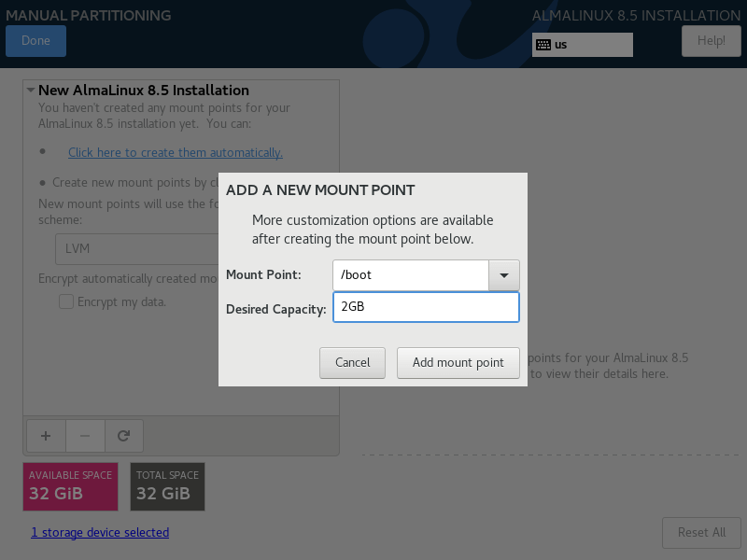Open the '1 storage device selected' link

click(100, 533)
